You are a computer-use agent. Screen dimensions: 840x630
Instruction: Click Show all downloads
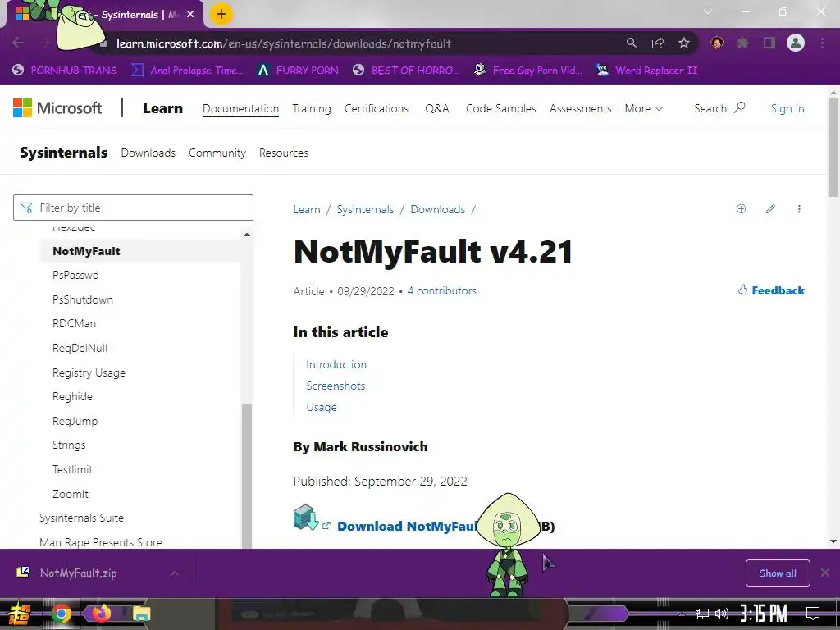pyautogui.click(x=778, y=573)
